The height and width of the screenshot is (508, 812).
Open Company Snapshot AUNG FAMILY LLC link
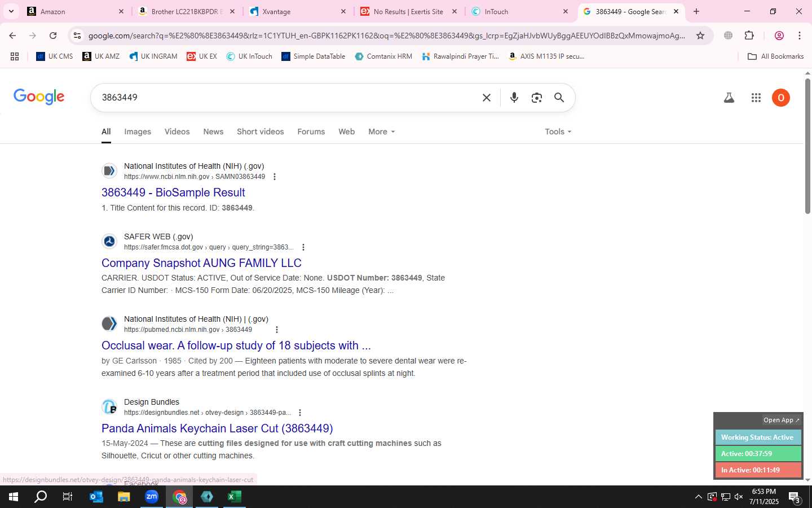pos(201,263)
